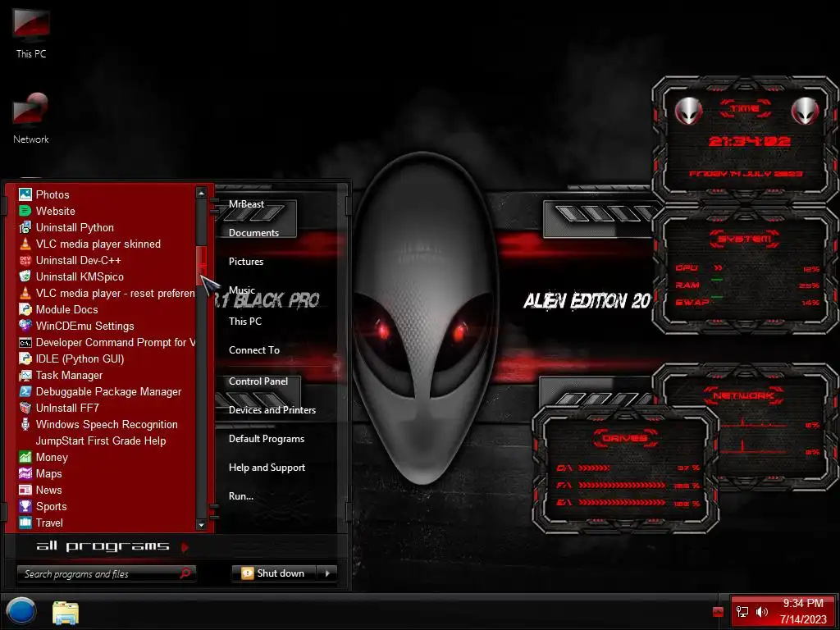840x630 pixels.
Task: Click the Start orb button
Action: 21,611
